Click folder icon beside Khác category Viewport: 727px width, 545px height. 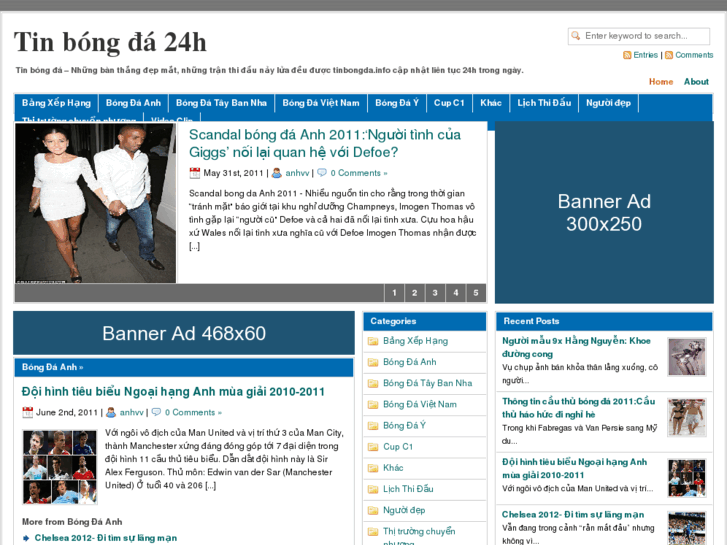[x=373, y=468]
